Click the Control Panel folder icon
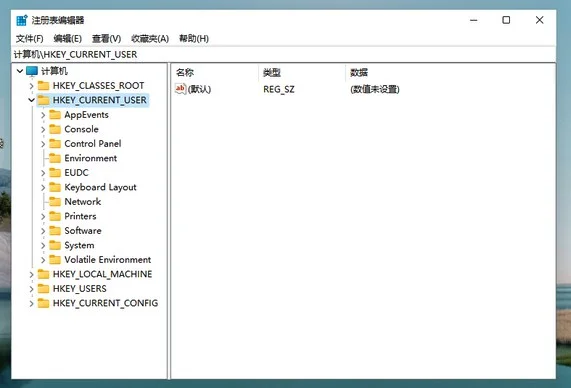Viewport: 571px width, 388px height. pyautogui.click(x=55, y=144)
